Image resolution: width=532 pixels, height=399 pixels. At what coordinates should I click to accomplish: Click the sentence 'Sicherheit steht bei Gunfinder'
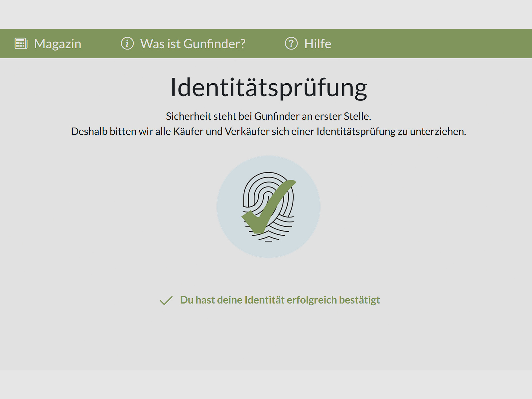click(x=233, y=116)
